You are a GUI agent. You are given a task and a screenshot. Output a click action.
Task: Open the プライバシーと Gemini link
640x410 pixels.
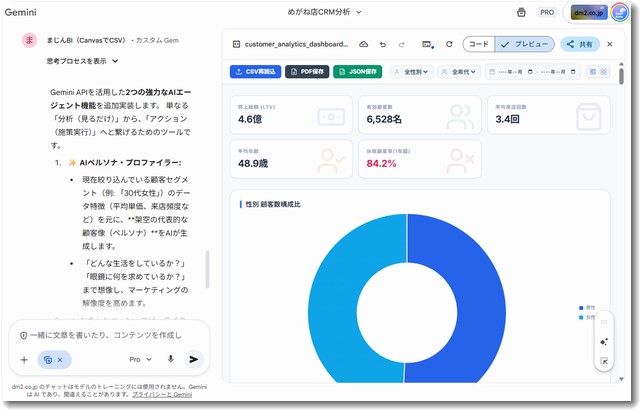162,394
